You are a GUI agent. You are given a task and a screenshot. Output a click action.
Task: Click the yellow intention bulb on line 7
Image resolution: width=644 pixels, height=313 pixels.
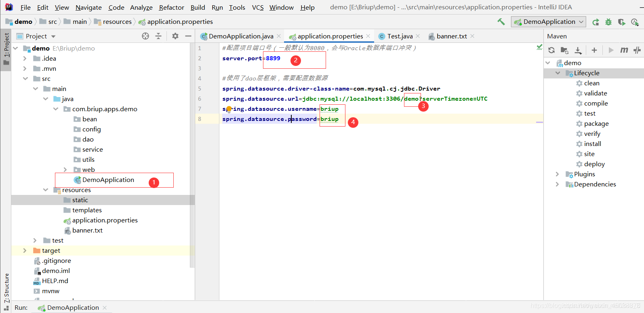[229, 109]
